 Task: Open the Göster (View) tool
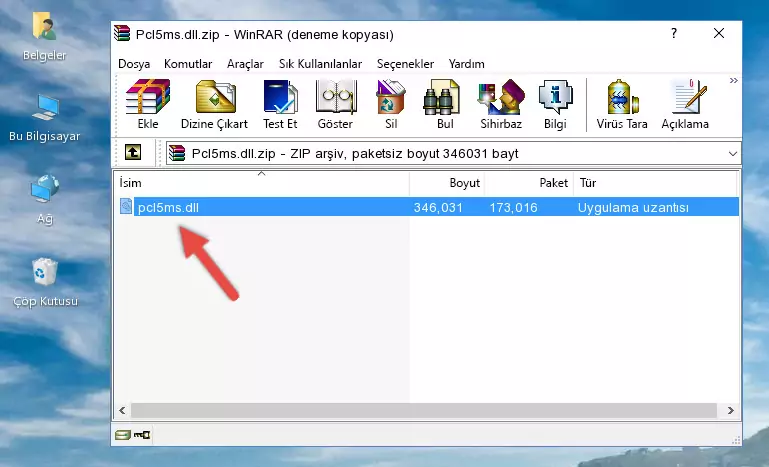pyautogui.click(x=335, y=104)
